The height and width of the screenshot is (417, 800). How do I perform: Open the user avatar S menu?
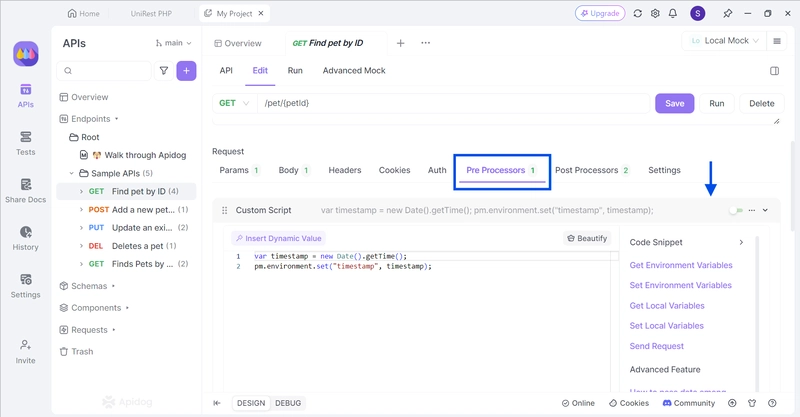click(697, 14)
